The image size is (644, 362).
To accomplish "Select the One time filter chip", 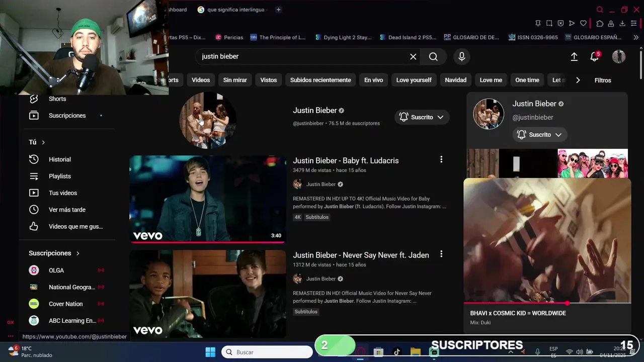I will [527, 80].
